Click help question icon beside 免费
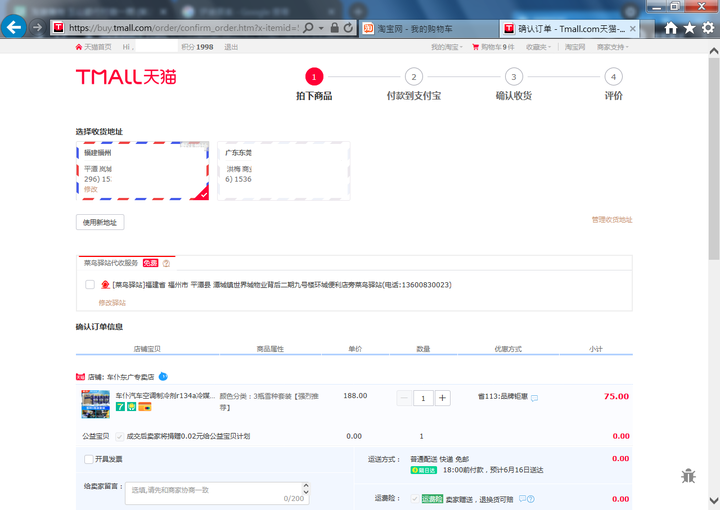This screenshot has height=510, width=720. tap(166, 263)
